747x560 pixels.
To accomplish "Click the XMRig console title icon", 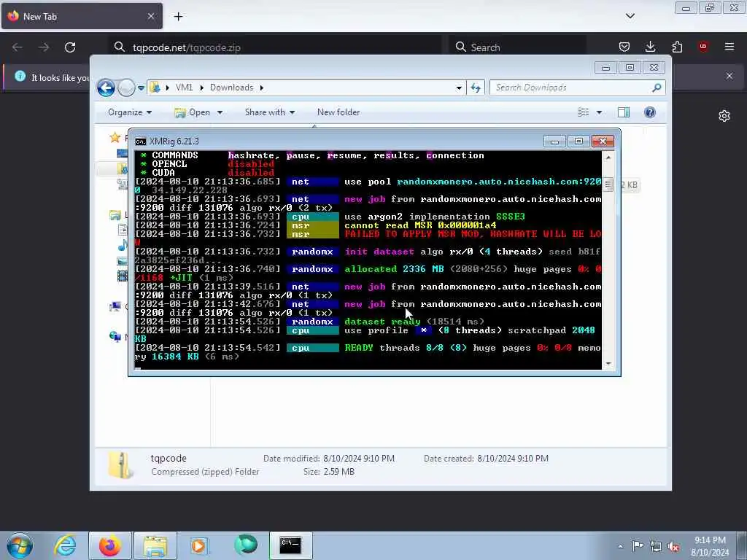I will [x=141, y=141].
